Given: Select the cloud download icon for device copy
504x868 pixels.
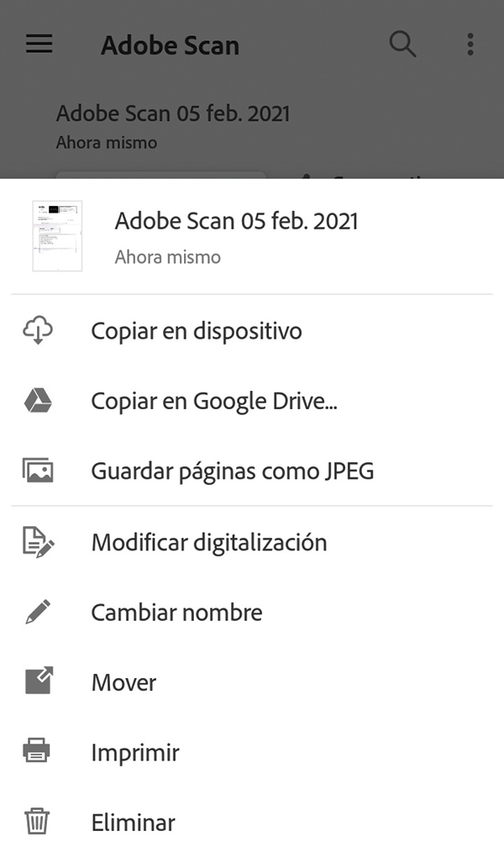Looking at the screenshot, I should [38, 331].
